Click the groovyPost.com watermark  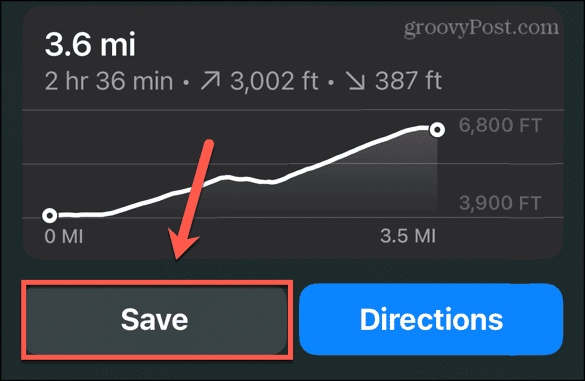(481, 27)
